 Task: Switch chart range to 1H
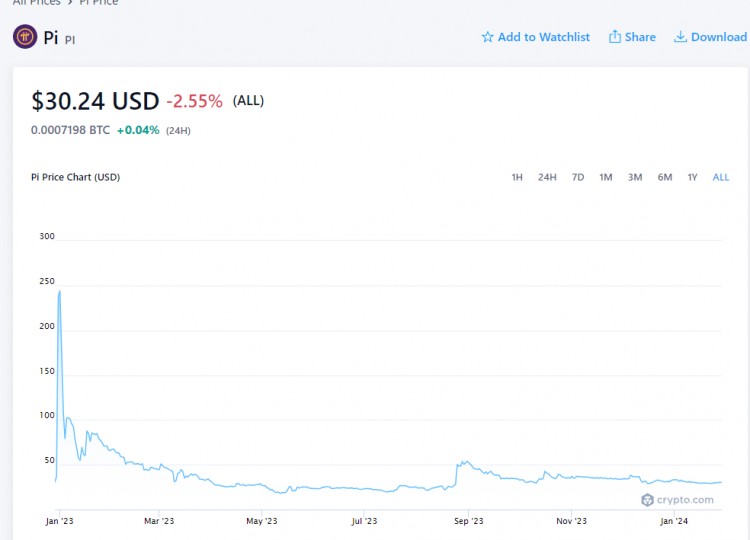point(517,177)
